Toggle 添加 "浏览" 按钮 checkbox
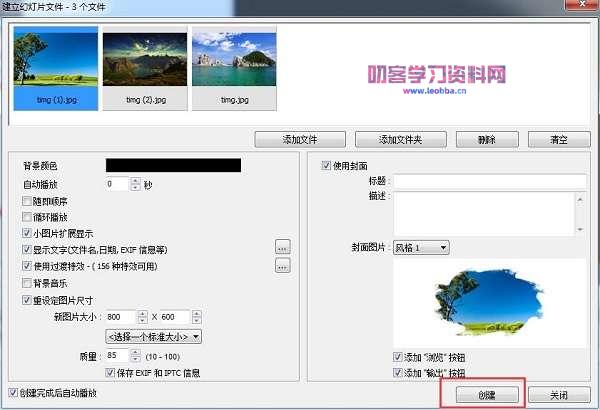 pyautogui.click(x=398, y=357)
